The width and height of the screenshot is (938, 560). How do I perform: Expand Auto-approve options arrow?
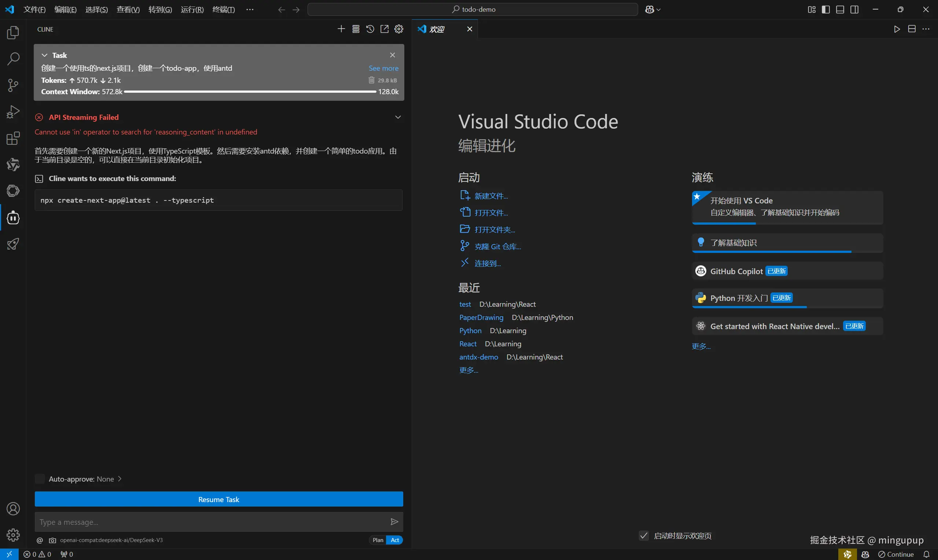pyautogui.click(x=119, y=479)
